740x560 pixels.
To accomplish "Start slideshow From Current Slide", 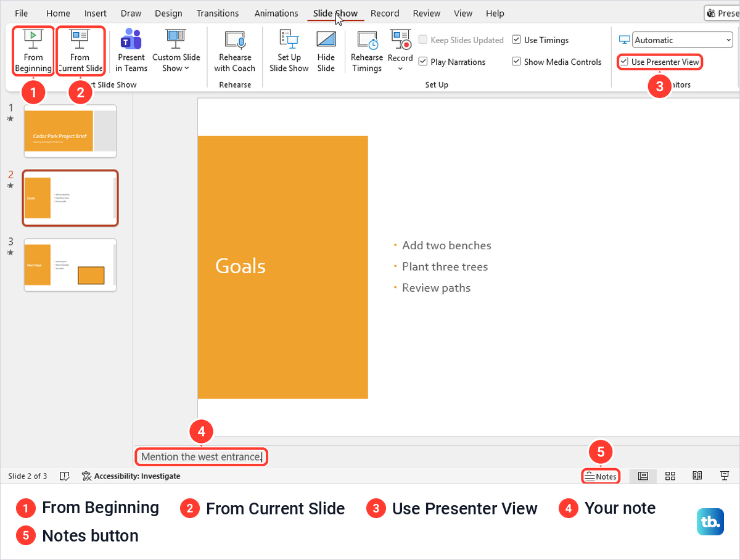I will tap(80, 51).
